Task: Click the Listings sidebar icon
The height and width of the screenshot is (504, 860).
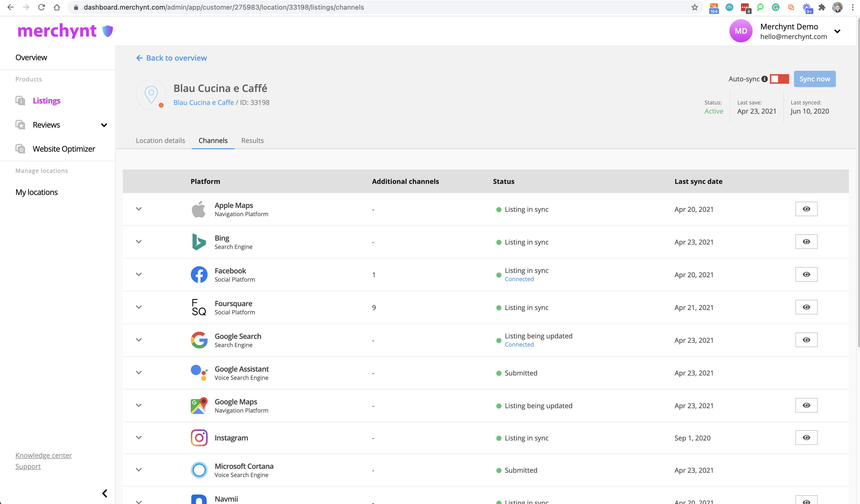Action: (x=20, y=101)
